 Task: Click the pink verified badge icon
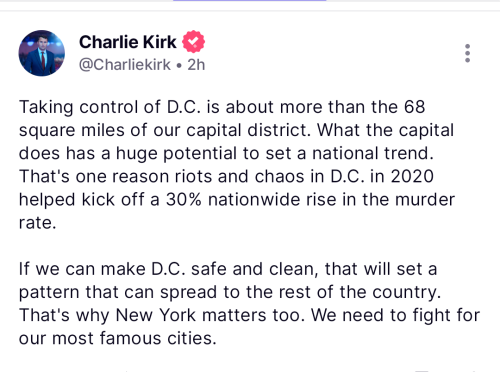(193, 41)
